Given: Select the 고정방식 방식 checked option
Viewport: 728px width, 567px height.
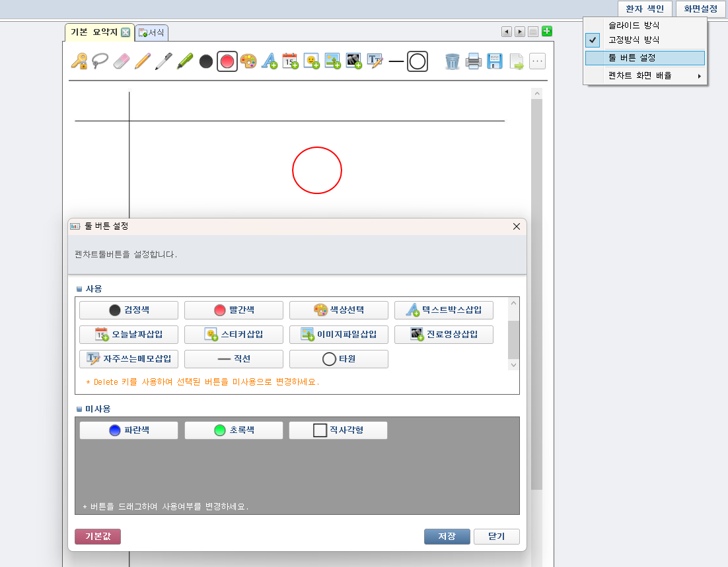Looking at the screenshot, I should [x=634, y=40].
